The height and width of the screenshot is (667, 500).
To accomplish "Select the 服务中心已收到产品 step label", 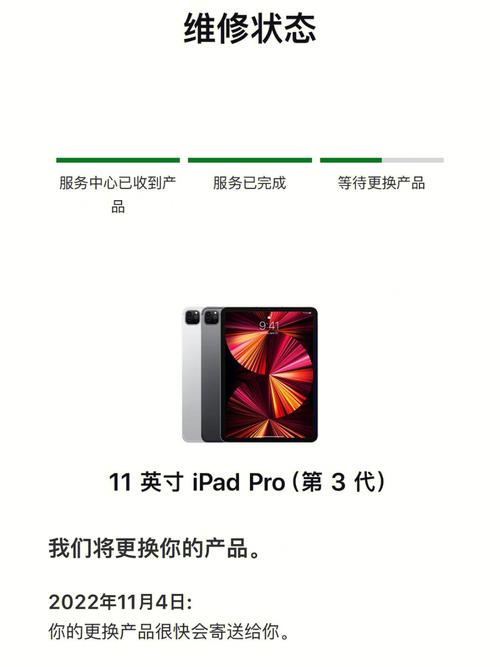I will 118,195.
